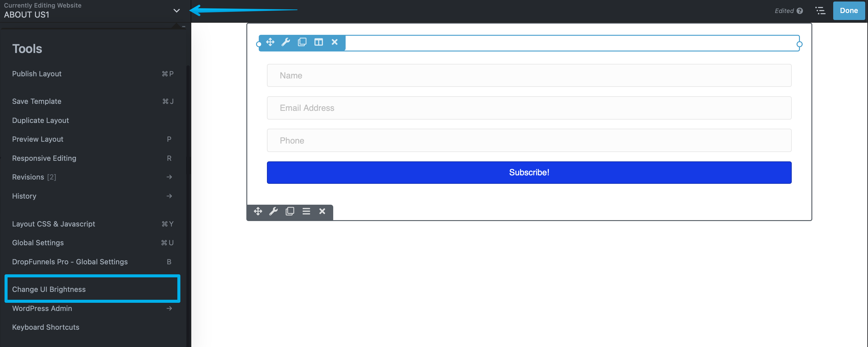This screenshot has height=347, width=868.
Task: Remove the row with the gray toolbar X icon
Action: click(322, 211)
